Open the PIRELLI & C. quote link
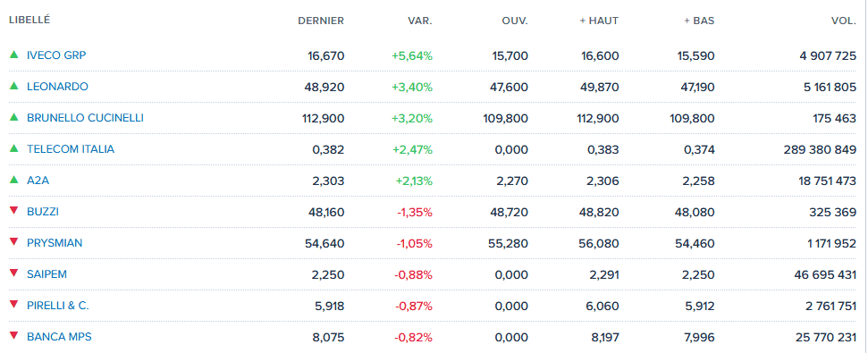The image size is (868, 353). click(57, 305)
